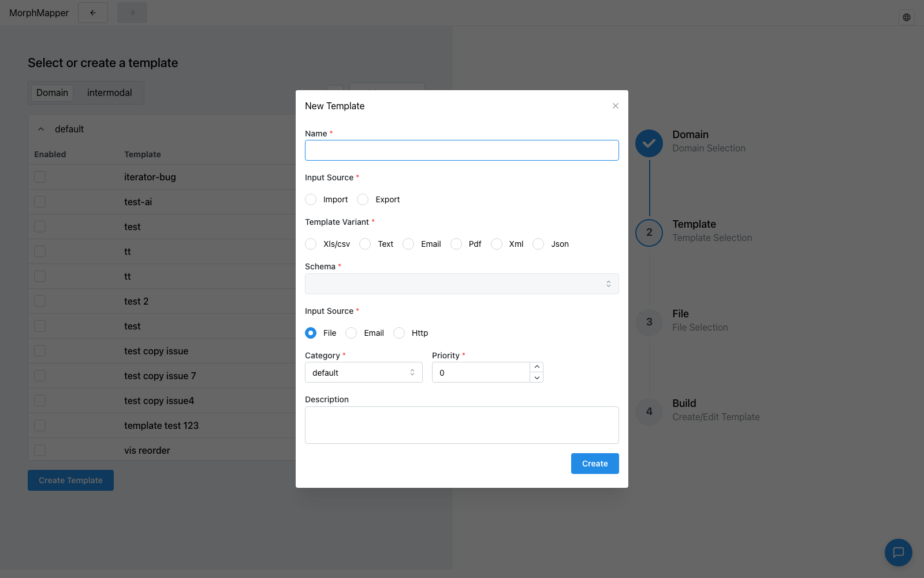Click the MorphMapper app title

pyautogui.click(x=39, y=13)
